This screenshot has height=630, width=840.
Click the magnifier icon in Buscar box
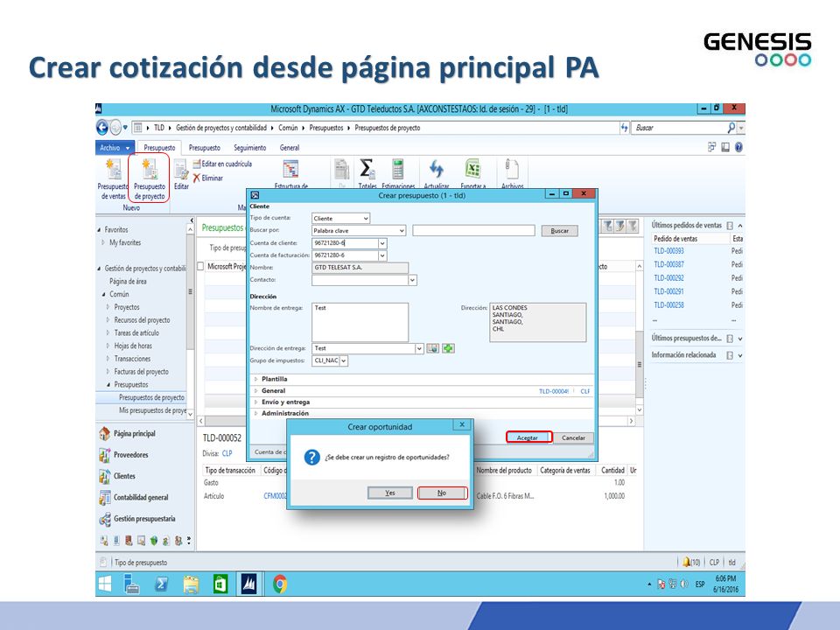point(731,128)
